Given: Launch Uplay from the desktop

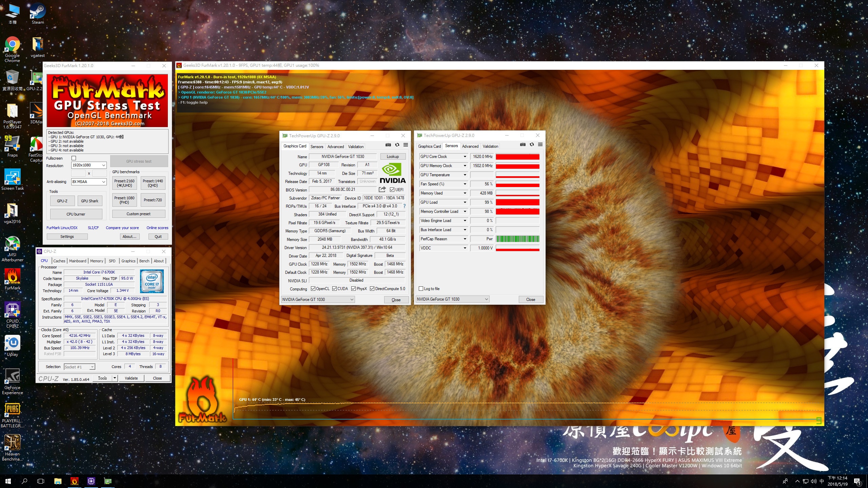Looking at the screenshot, I should pyautogui.click(x=12, y=346).
